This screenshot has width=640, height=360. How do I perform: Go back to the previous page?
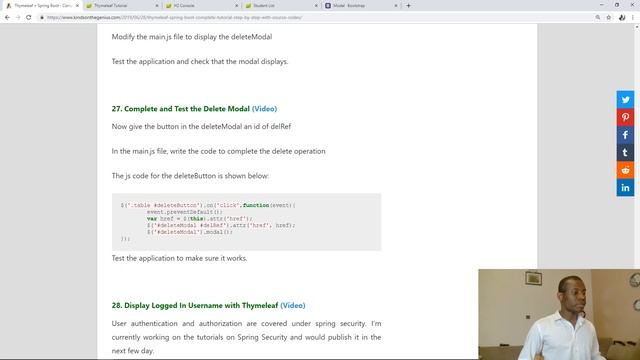(x=7, y=18)
